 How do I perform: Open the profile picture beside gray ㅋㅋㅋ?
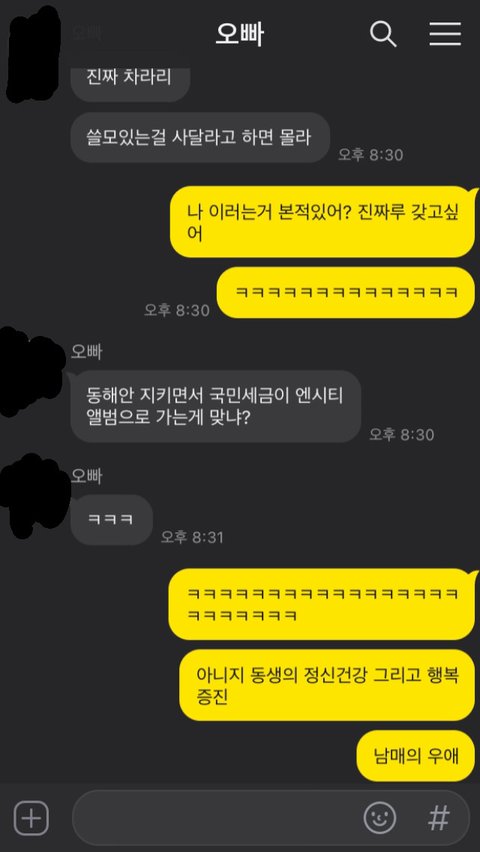click(x=33, y=496)
